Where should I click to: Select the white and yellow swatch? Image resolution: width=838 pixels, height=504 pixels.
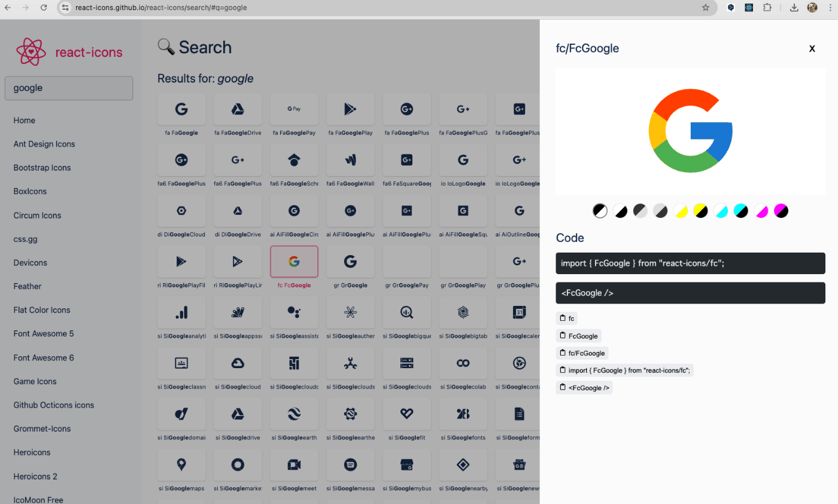click(x=681, y=211)
